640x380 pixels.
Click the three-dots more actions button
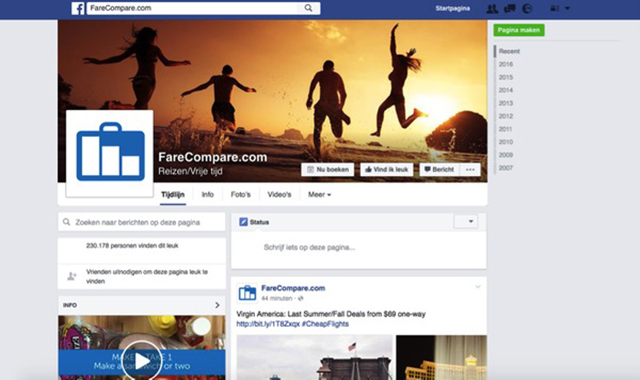point(470,169)
